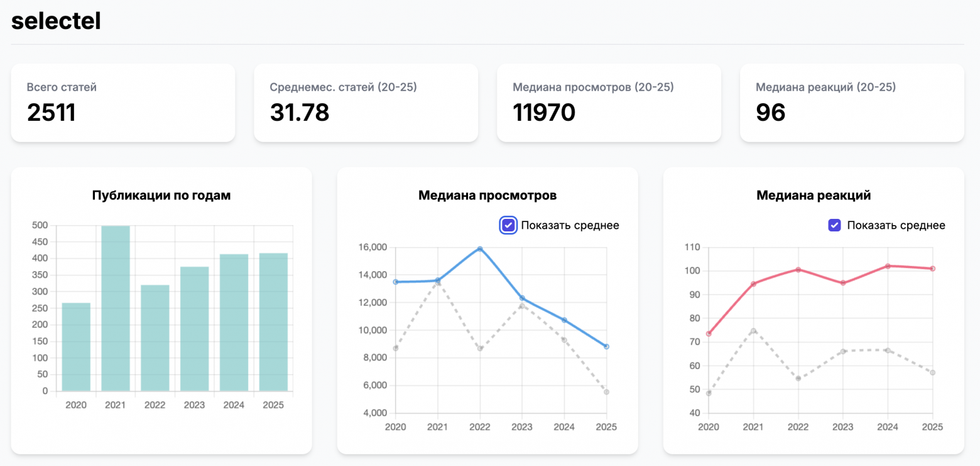Screen dimensions: 980x466
Task: Click 16,000 y-axis label in Медиана просмотров chart
Action: (372, 247)
